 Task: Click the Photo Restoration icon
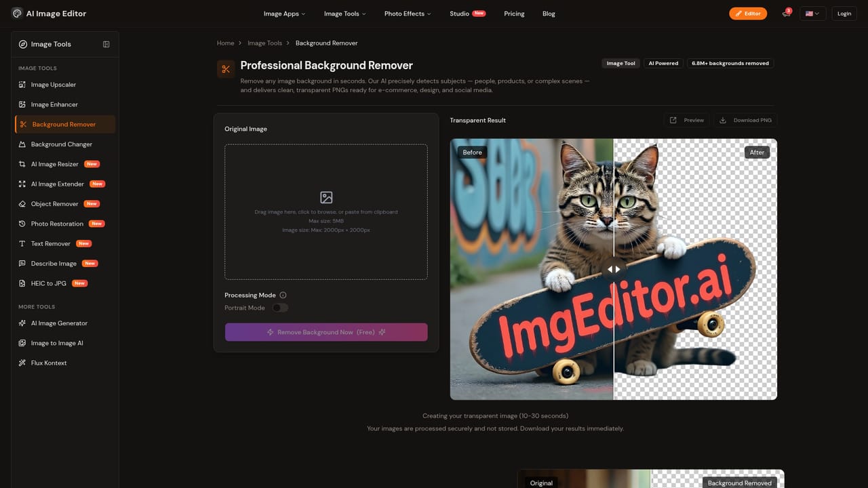pos(23,224)
